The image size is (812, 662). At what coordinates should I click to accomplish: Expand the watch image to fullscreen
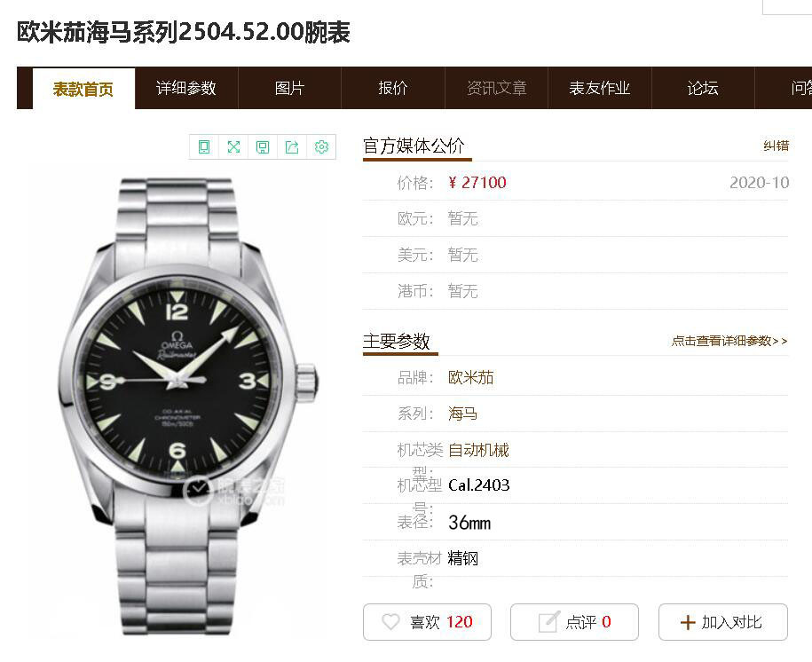tap(233, 147)
